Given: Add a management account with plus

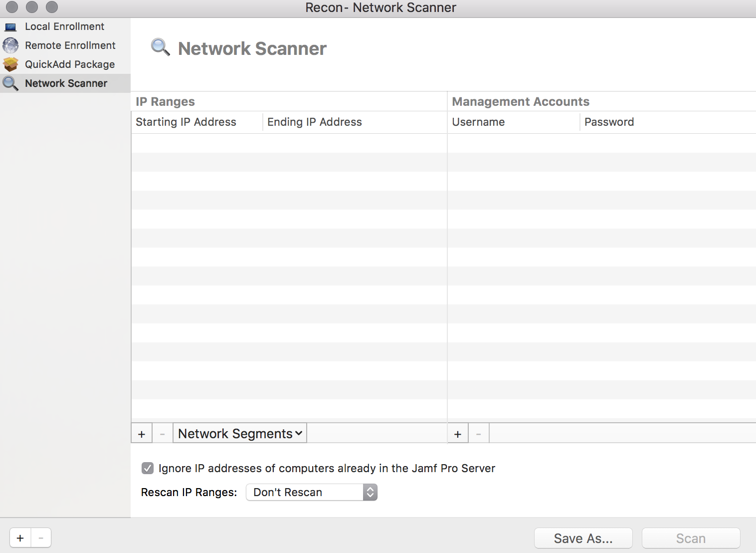Looking at the screenshot, I should [458, 434].
